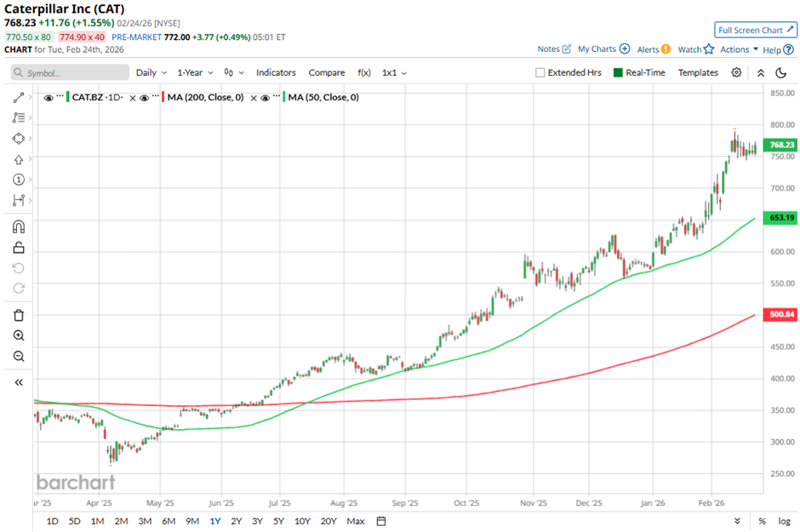Click the zoom in magnifier icon
Screen dimensions: 800x532
pyautogui.click(x=18, y=335)
